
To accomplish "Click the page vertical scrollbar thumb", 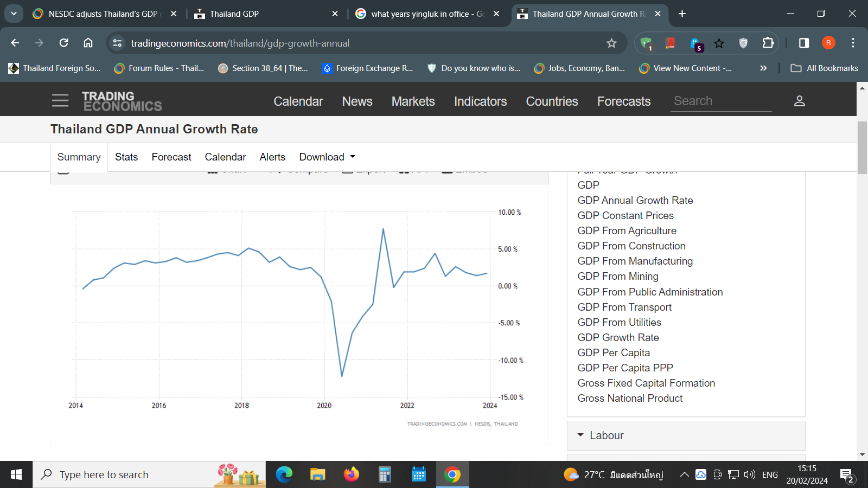I will click(862, 147).
